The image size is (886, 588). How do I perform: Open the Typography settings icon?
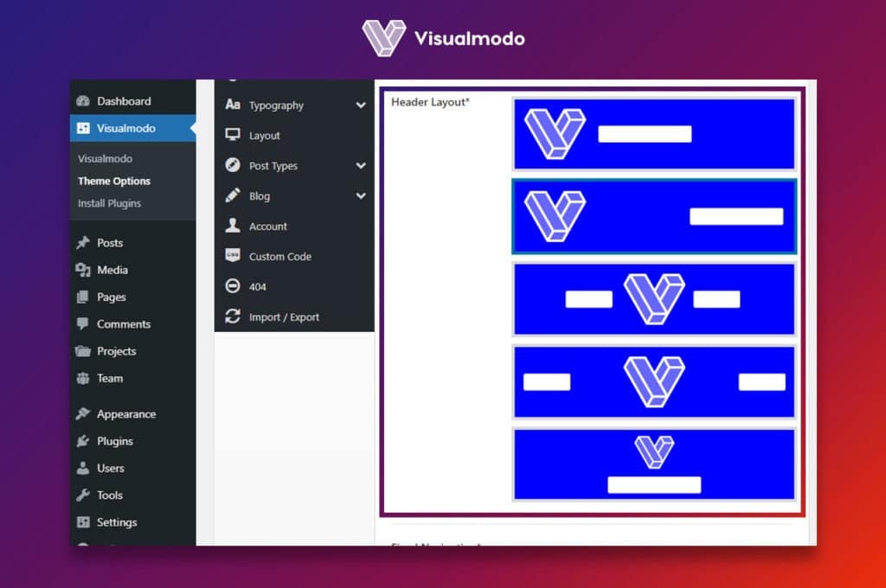tap(233, 105)
